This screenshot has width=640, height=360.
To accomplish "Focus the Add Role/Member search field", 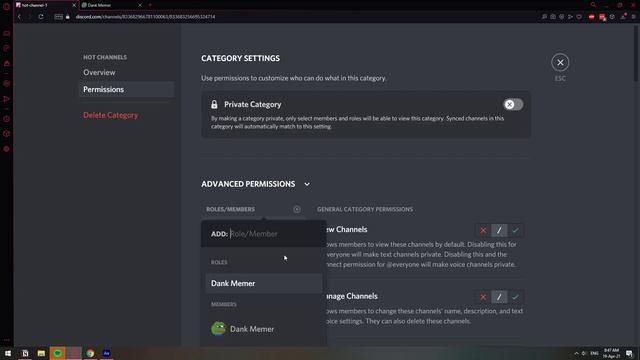I will click(263, 234).
